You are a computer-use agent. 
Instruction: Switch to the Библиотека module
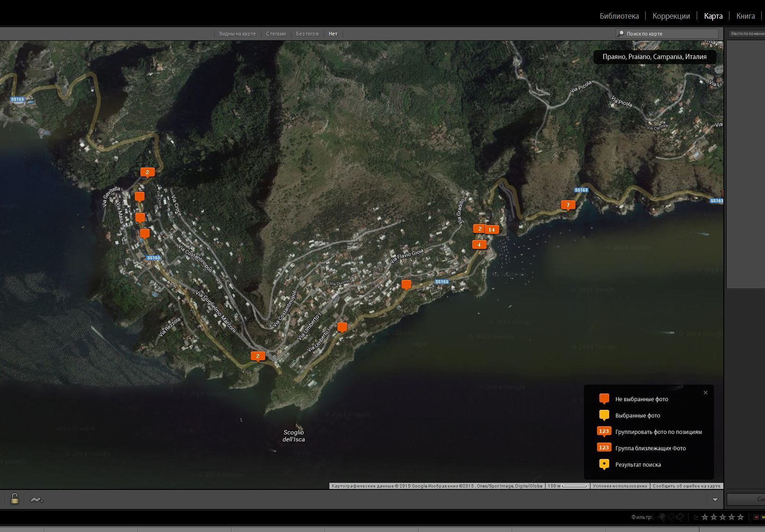click(x=619, y=16)
